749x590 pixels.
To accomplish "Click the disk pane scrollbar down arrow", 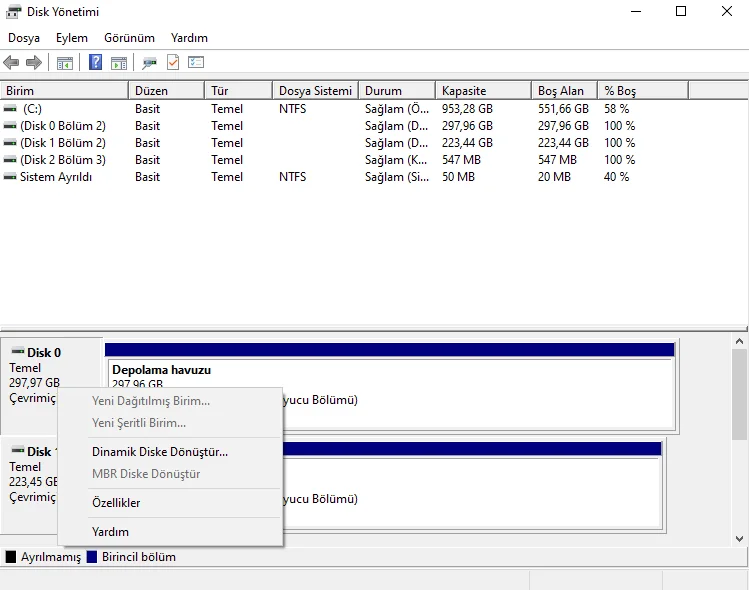I will (x=740, y=538).
